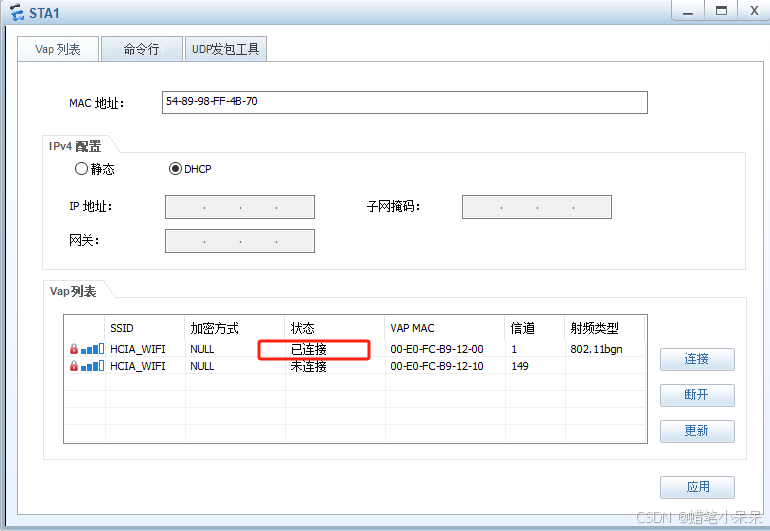
Task: Click the VAP MAC column header
Action: 445,328
